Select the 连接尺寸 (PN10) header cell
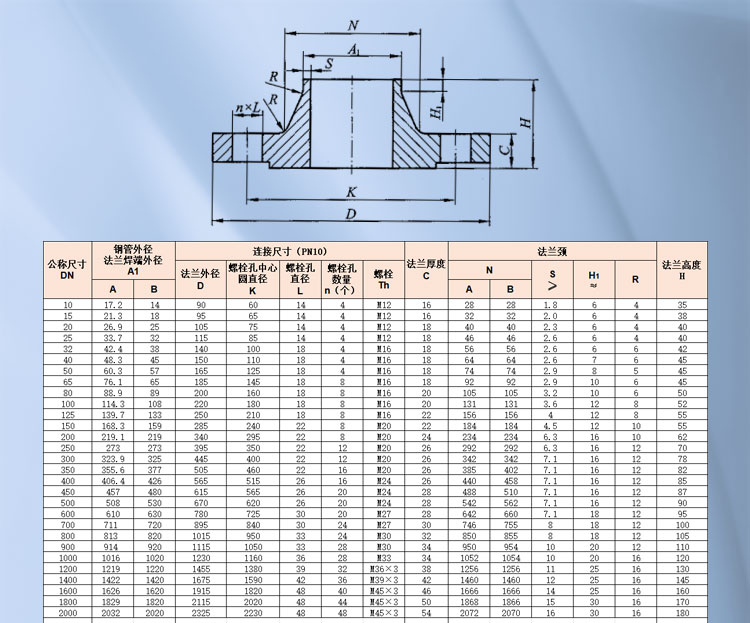Image resolution: width=750 pixels, height=623 pixels. tap(289, 250)
